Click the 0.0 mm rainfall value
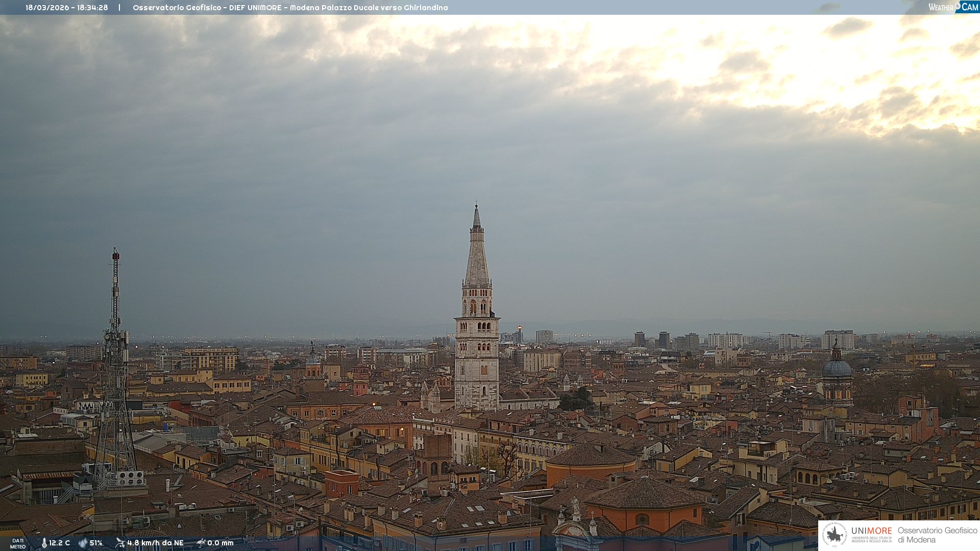Viewport: 980px width, 551px height. 220,543
